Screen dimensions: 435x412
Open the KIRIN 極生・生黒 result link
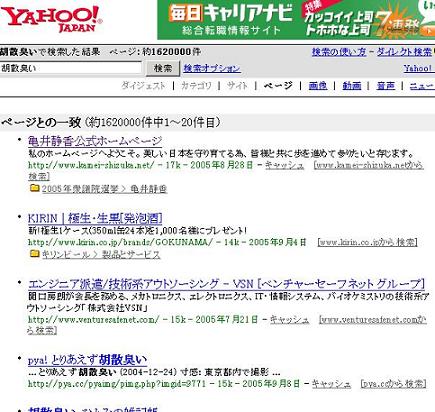(x=95, y=218)
